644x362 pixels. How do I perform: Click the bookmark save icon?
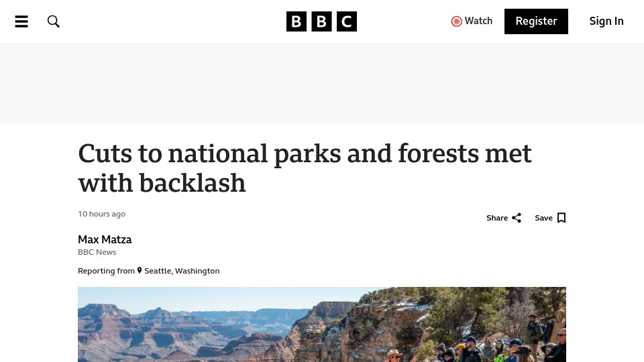[561, 218]
